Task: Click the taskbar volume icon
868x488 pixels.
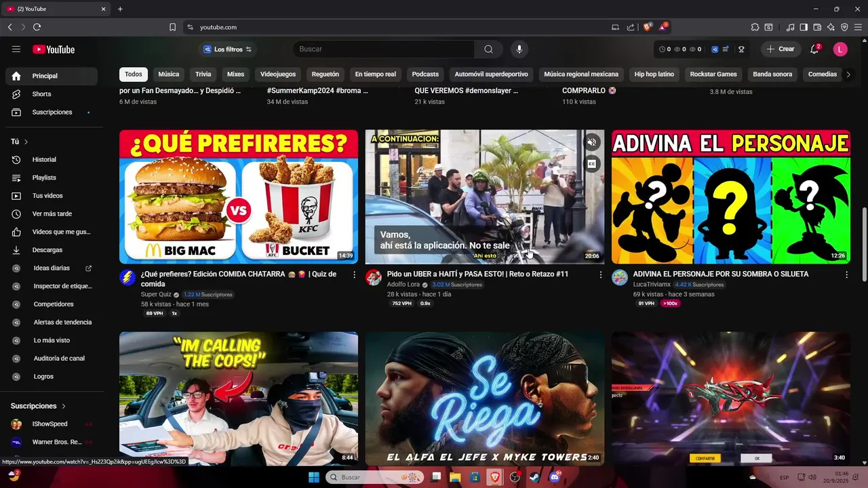Action: tap(812, 477)
